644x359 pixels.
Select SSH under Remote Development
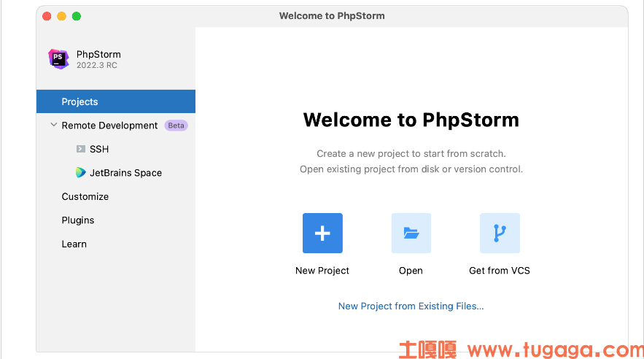99,149
